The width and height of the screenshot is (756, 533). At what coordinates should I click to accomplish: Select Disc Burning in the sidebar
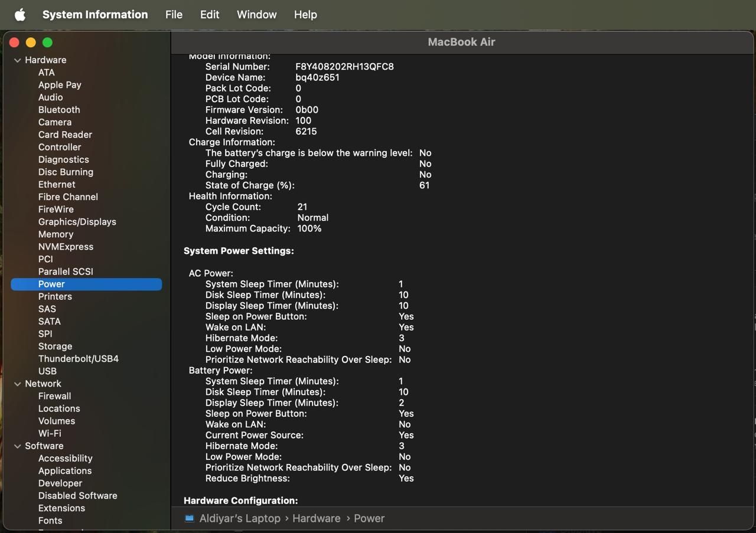[x=66, y=172]
